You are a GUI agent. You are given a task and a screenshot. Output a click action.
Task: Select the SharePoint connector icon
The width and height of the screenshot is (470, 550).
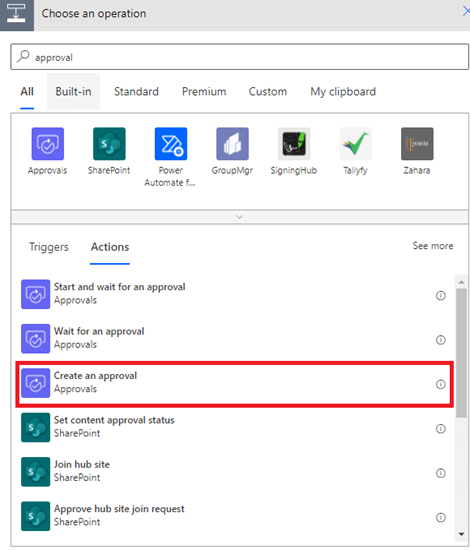(x=109, y=144)
